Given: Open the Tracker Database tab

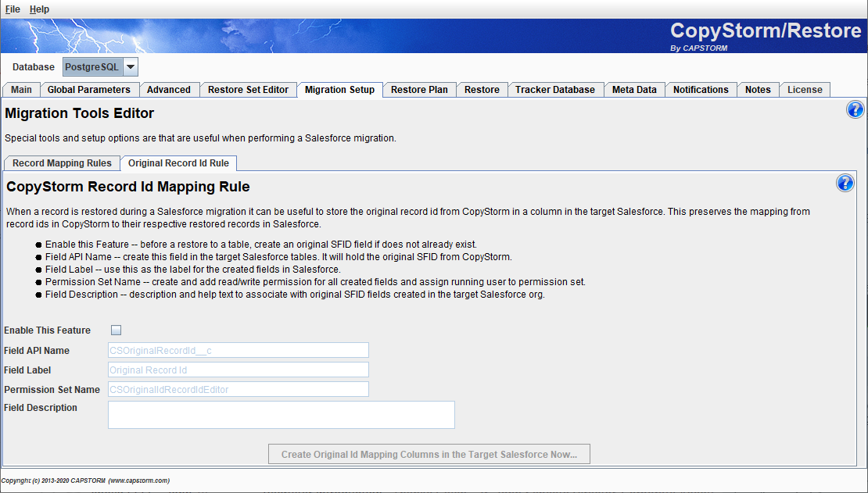Looking at the screenshot, I should click(555, 90).
